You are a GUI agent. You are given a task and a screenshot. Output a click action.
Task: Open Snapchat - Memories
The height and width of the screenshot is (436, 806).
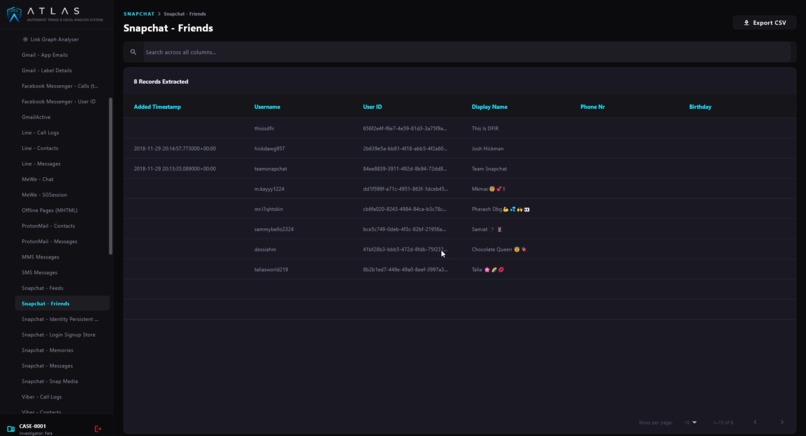(x=47, y=350)
